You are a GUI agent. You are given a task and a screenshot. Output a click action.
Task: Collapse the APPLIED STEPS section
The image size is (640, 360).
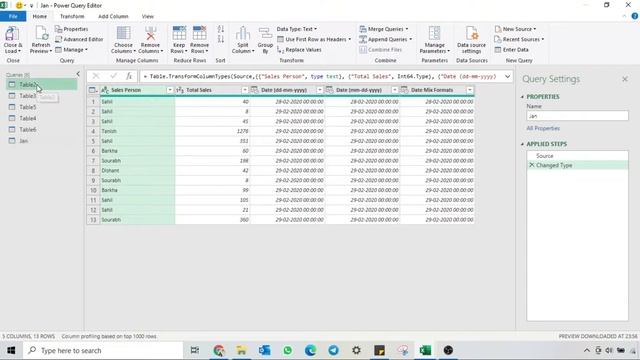coord(522,144)
